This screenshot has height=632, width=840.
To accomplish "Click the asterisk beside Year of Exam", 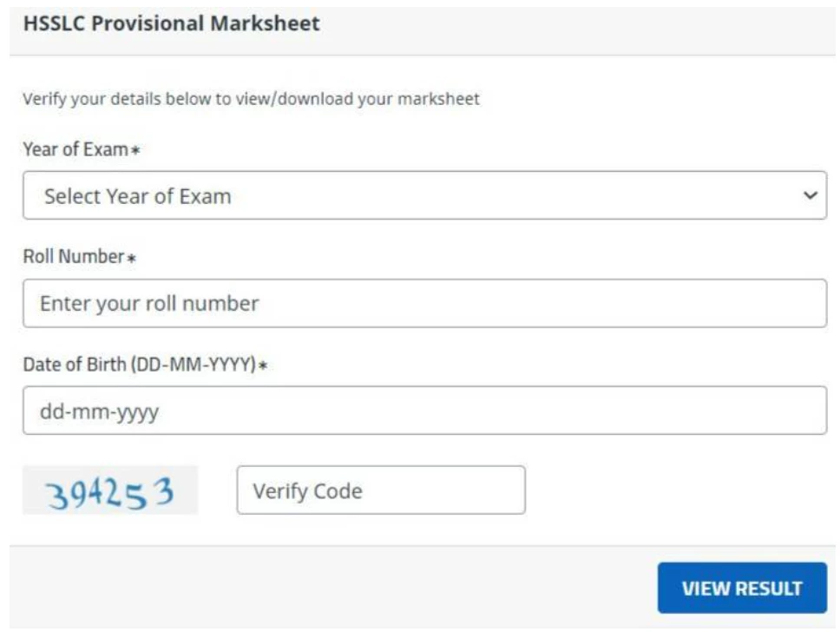I will (135, 151).
